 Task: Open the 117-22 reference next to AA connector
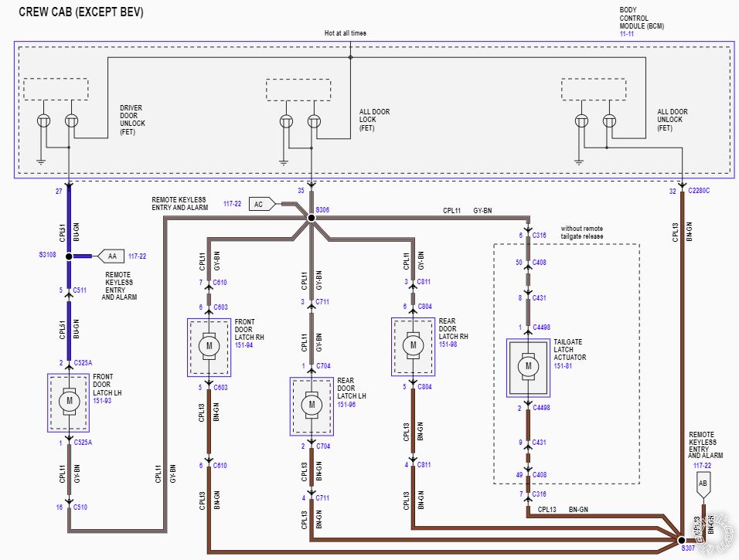tap(137, 256)
